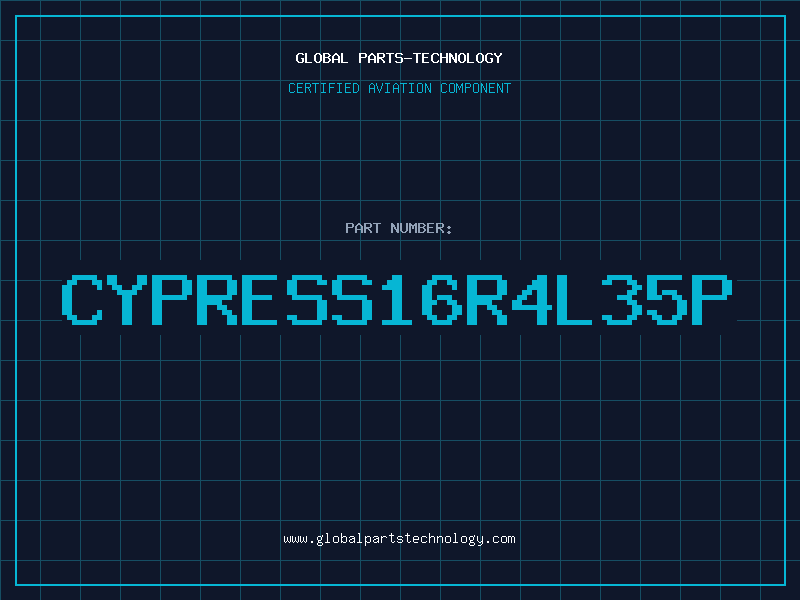Select the part number CYPRESS16R4L35P
This screenshot has width=800, height=600.
click(397, 299)
